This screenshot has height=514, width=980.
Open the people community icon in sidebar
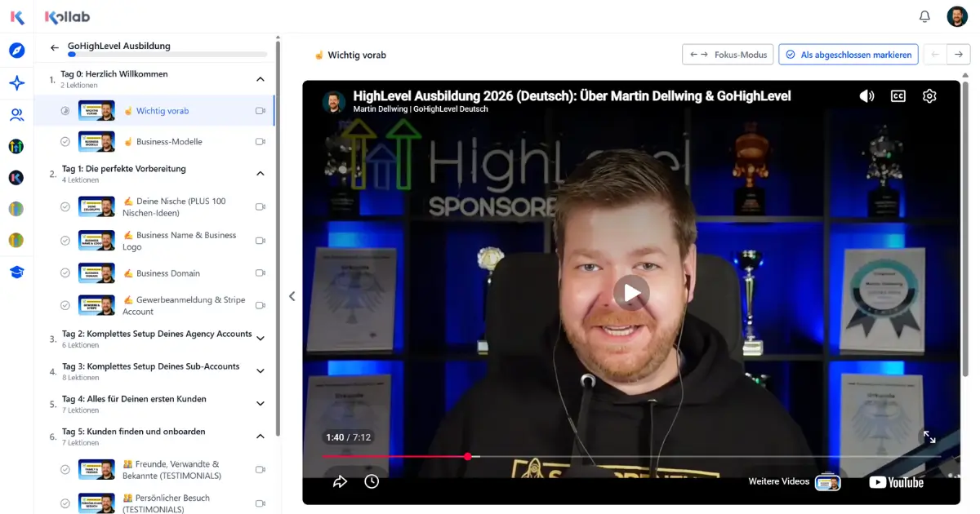16,114
